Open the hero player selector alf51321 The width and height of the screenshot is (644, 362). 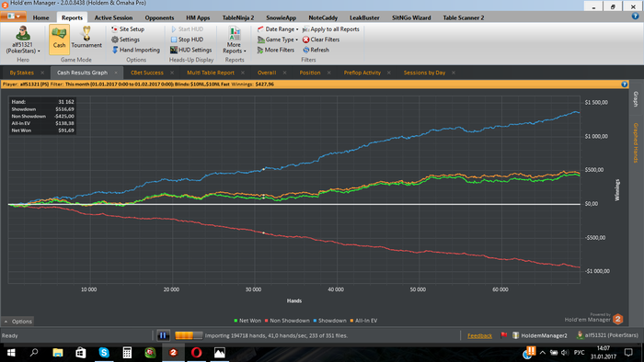coord(23,40)
